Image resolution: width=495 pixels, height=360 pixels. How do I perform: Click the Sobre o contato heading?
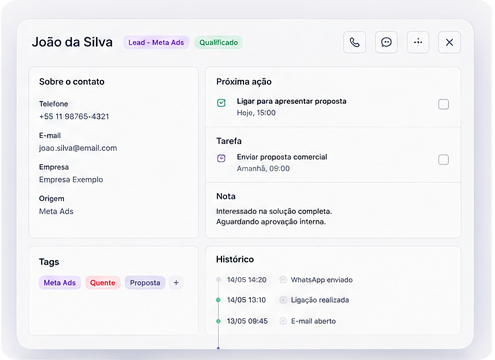(72, 82)
